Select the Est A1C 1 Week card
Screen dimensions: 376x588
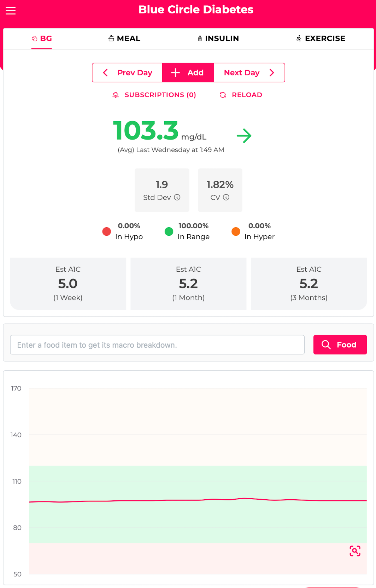tap(68, 283)
